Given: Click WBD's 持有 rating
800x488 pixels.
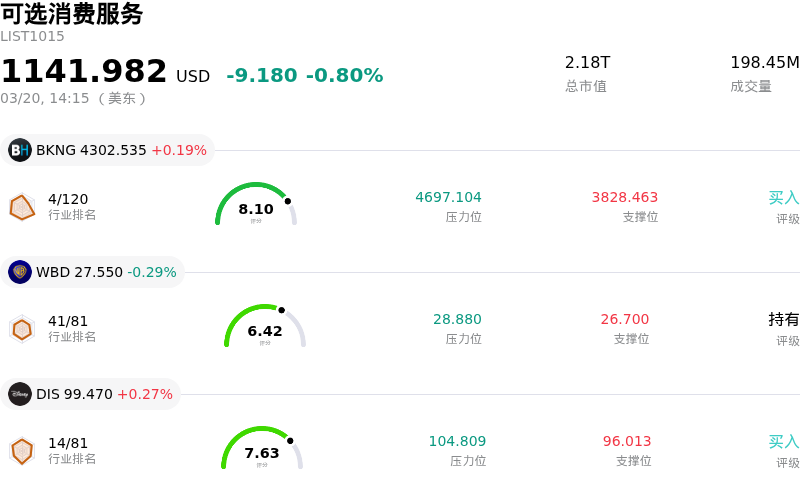Looking at the screenshot, I should tap(784, 320).
